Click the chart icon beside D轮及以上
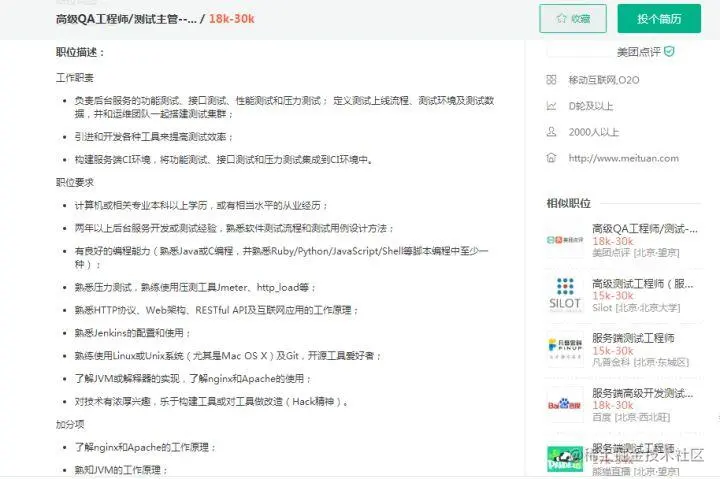This screenshot has height=479, width=720. tap(551, 106)
